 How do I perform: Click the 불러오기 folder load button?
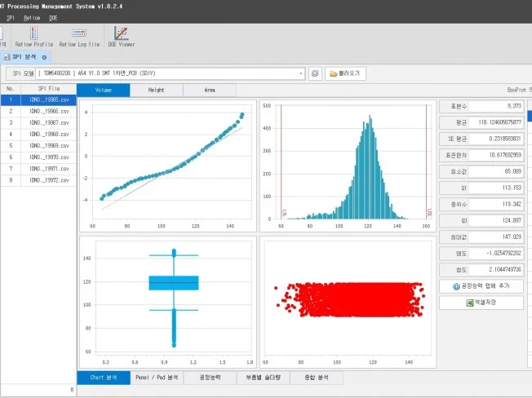(x=346, y=73)
